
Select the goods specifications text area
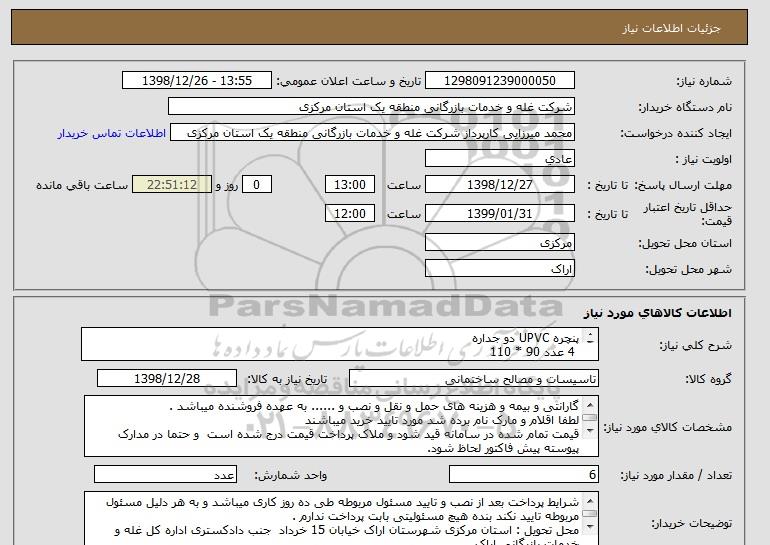(x=341, y=426)
